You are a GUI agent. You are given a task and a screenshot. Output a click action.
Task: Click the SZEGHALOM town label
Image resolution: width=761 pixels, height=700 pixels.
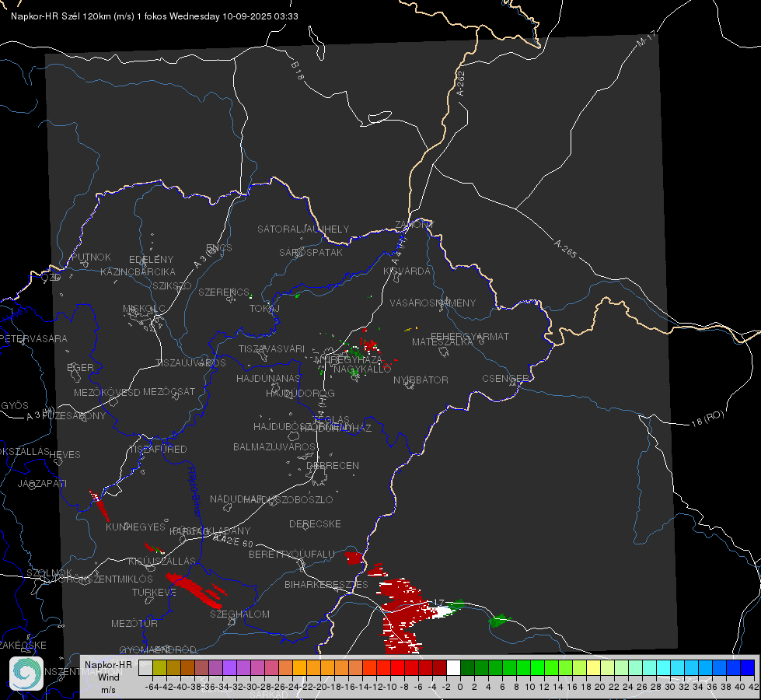pos(239,614)
